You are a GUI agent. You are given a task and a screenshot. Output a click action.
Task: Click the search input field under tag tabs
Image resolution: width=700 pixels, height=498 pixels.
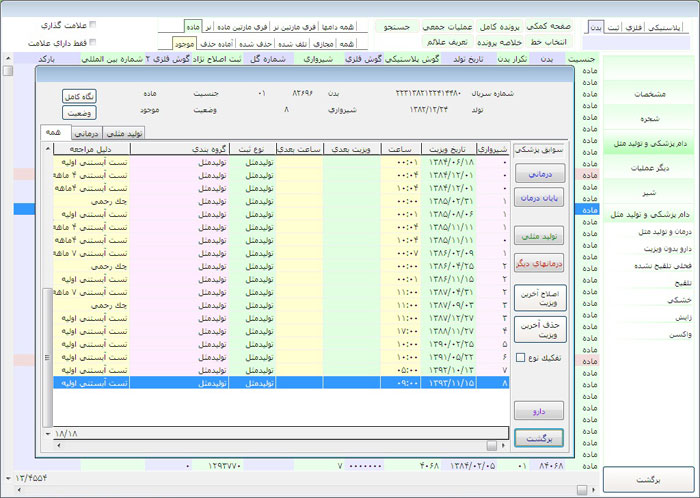(x=636, y=43)
